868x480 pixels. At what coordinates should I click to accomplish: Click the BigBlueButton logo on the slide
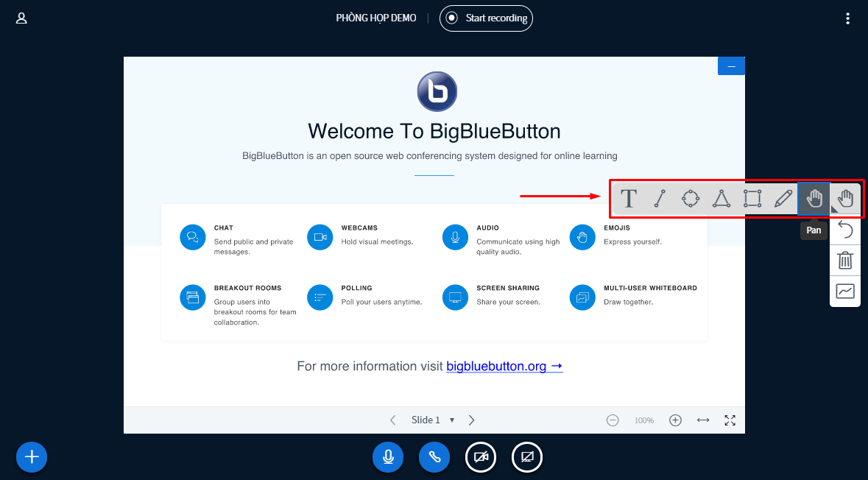(x=437, y=91)
